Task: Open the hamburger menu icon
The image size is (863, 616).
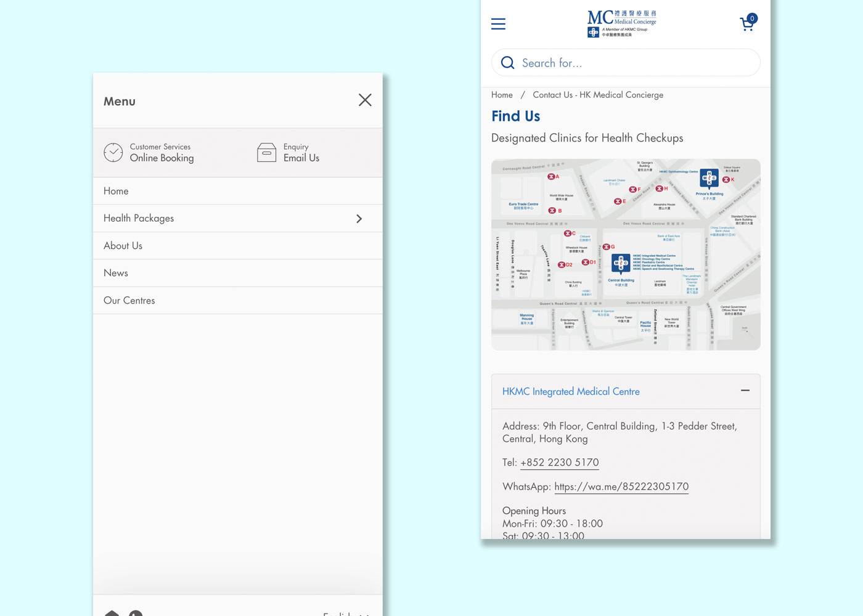Action: click(x=498, y=24)
